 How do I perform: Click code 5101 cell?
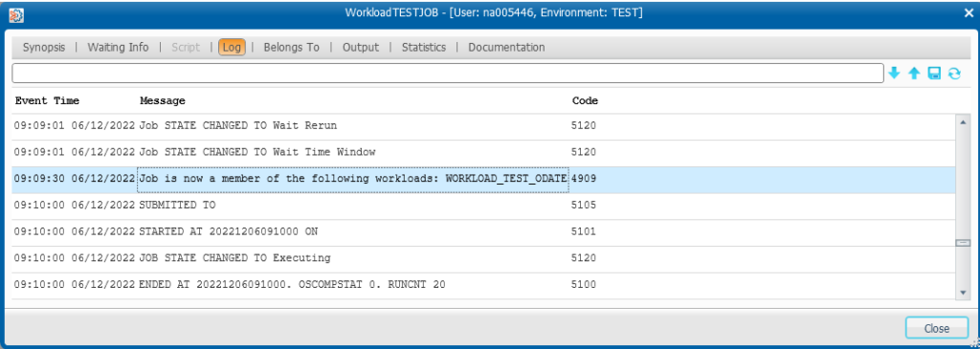click(584, 231)
